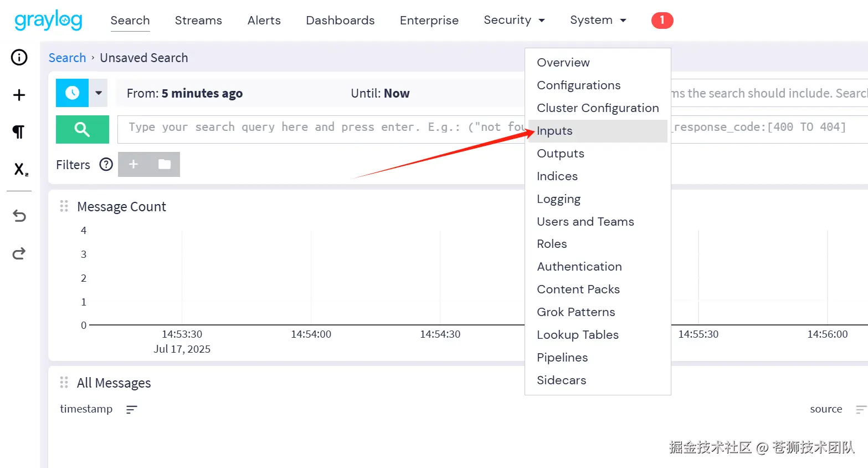Click the plus create icon in sidebar
The image size is (868, 468).
coord(19,95)
